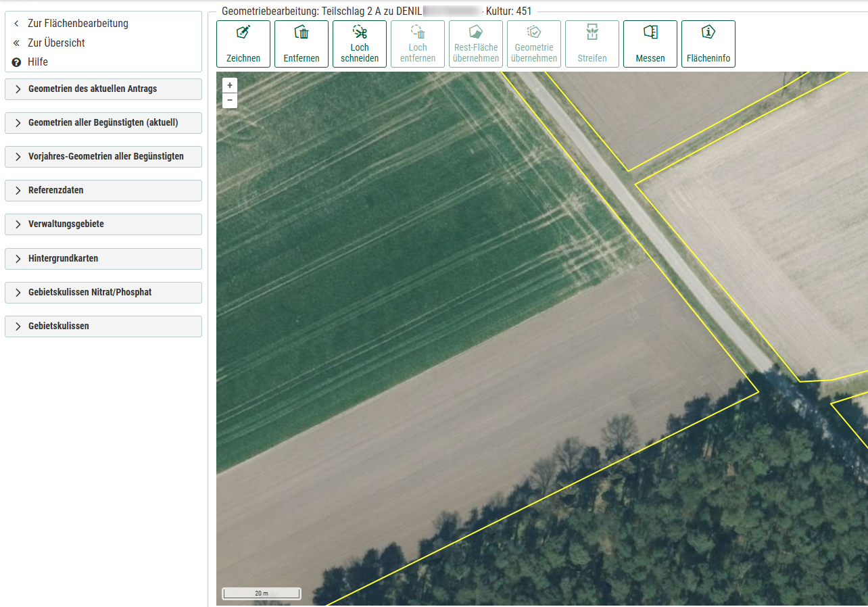Show Flächeninfo for the parcel
This screenshot has height=607, width=868.
coord(708,44)
